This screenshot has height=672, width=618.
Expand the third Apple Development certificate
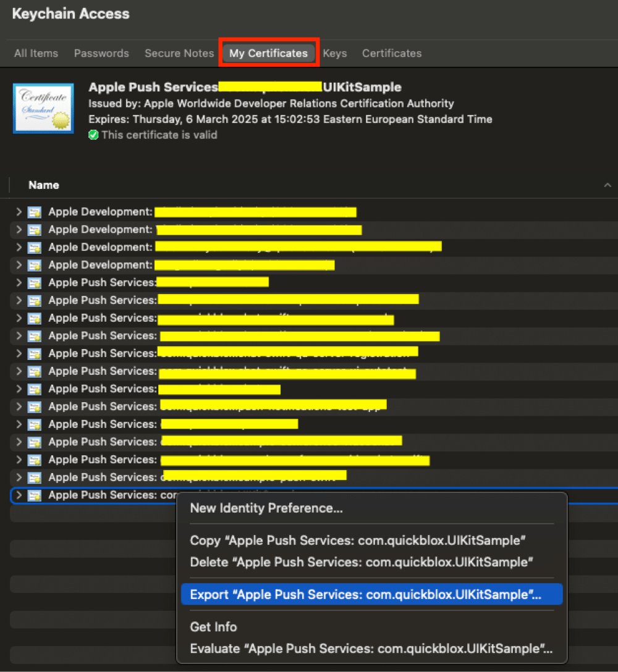19,247
